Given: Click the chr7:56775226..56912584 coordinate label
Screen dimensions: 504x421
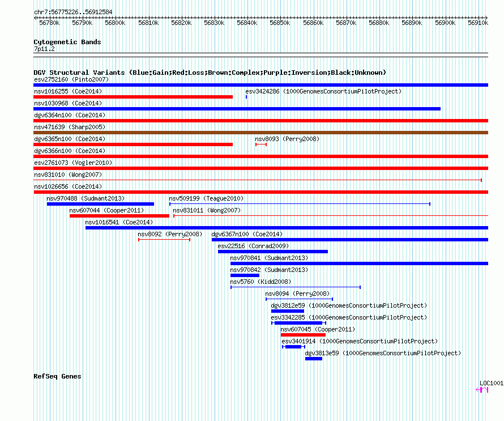Looking at the screenshot, I should coord(73,12).
